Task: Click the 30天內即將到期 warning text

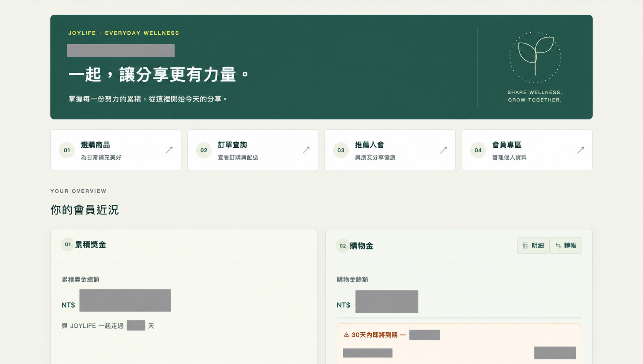Action: tap(374, 335)
